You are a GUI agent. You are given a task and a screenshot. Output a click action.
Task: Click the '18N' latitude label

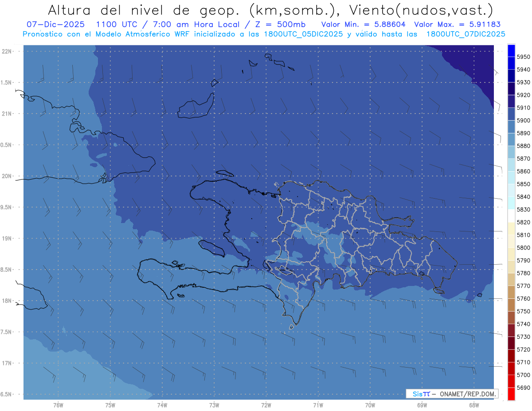point(7,301)
